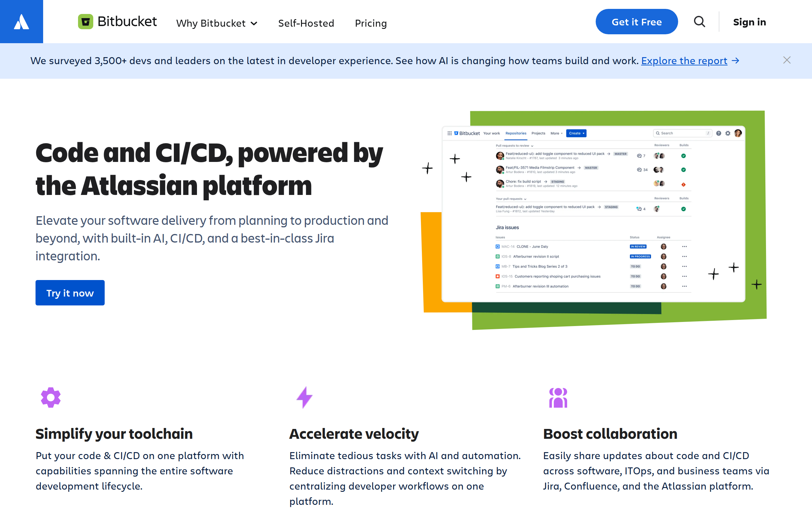812x508 pixels.
Task: Go to Self-Hosted page
Action: pos(306,23)
